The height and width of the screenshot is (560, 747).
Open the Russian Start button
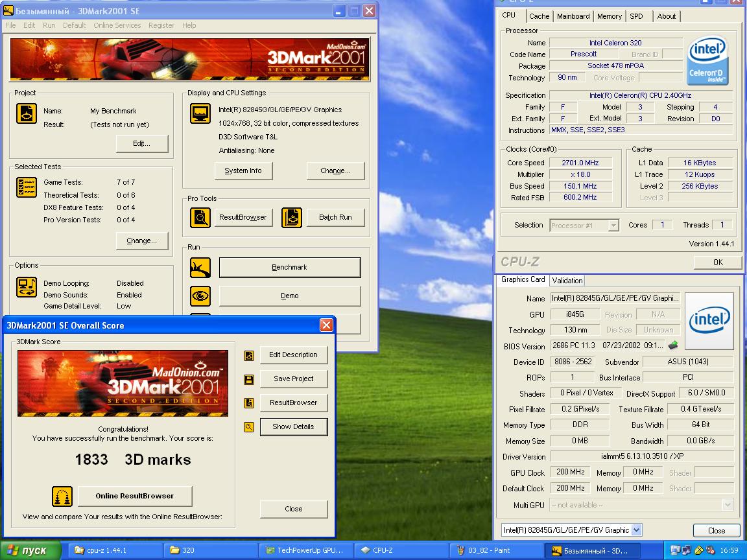[30, 550]
